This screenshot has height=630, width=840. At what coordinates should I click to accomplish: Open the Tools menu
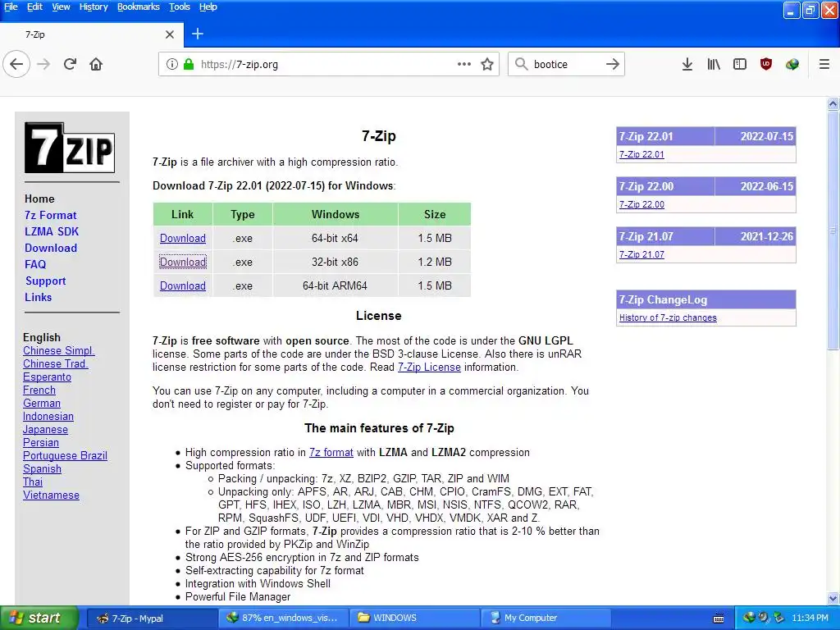[x=180, y=7]
